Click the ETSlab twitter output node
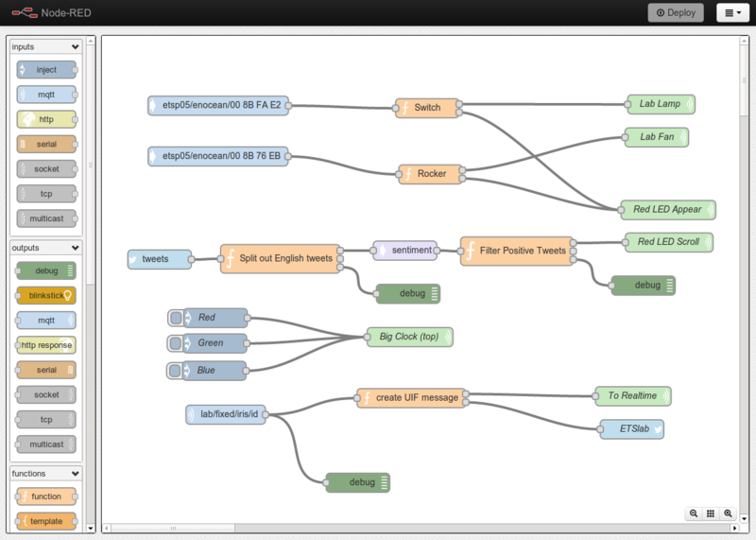Screen dimensions: 756x540 631,428
